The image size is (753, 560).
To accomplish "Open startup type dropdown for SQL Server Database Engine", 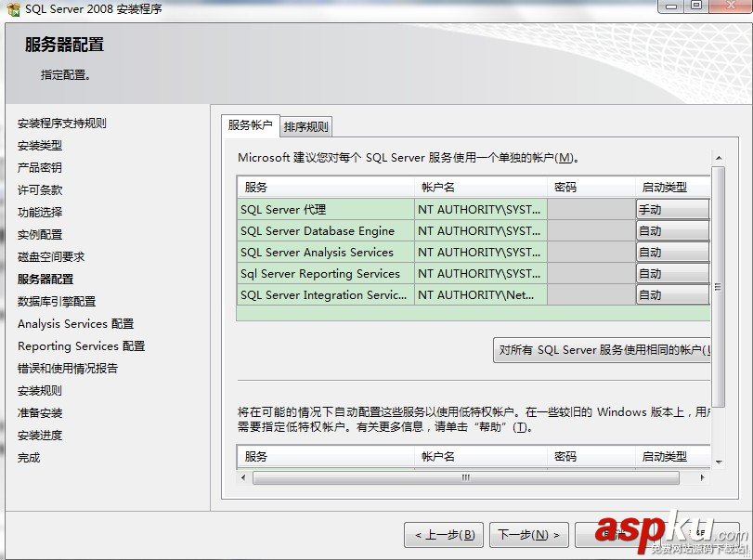I will pyautogui.click(x=672, y=231).
